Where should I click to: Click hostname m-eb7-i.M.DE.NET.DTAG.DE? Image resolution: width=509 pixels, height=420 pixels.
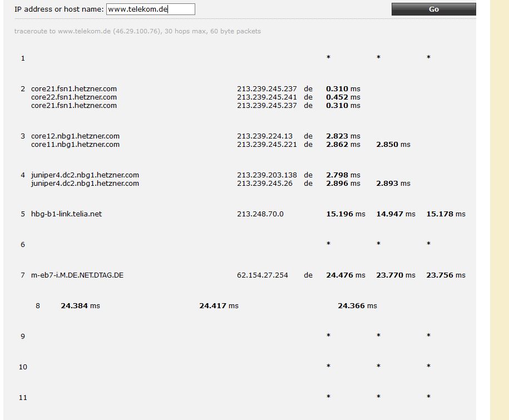77,275
